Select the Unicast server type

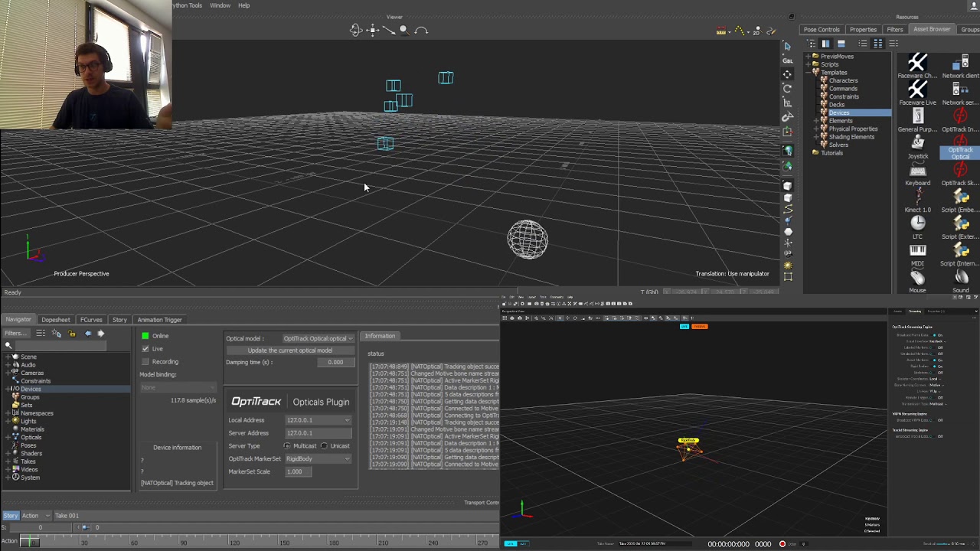pos(324,446)
